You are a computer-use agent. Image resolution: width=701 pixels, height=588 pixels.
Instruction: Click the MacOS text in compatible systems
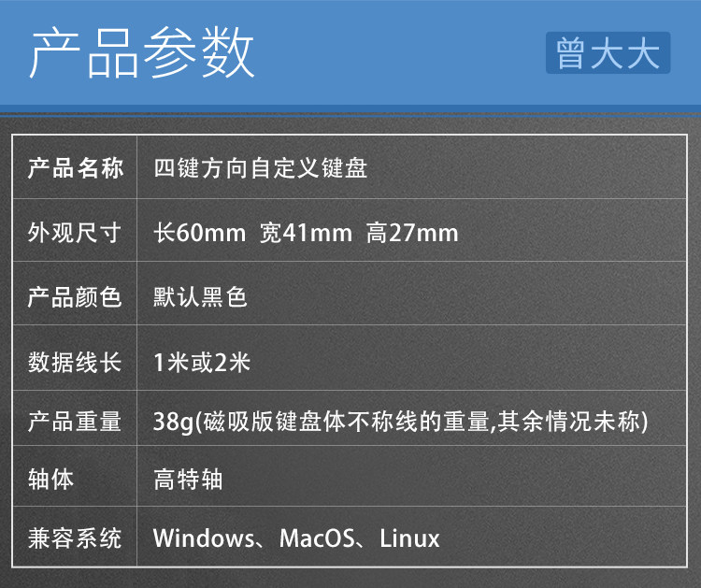317,538
